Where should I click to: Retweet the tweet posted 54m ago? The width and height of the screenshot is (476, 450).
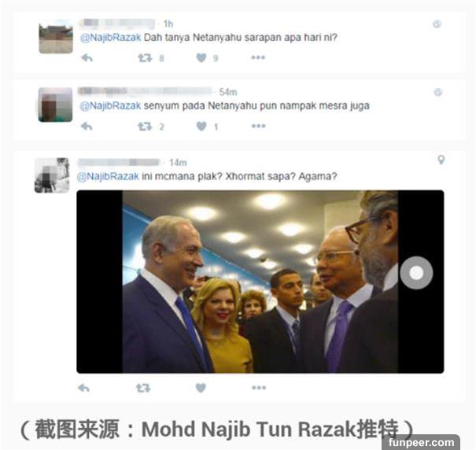coord(145,126)
